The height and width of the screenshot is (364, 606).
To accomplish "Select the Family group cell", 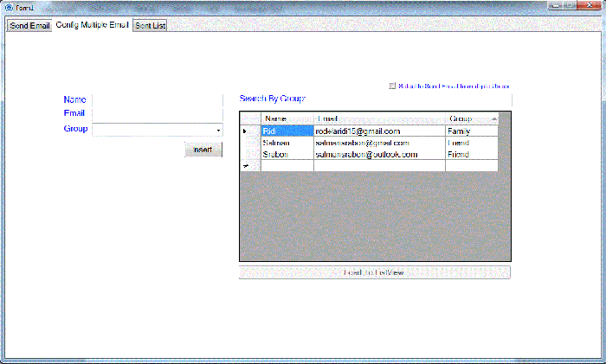I will coord(472,131).
